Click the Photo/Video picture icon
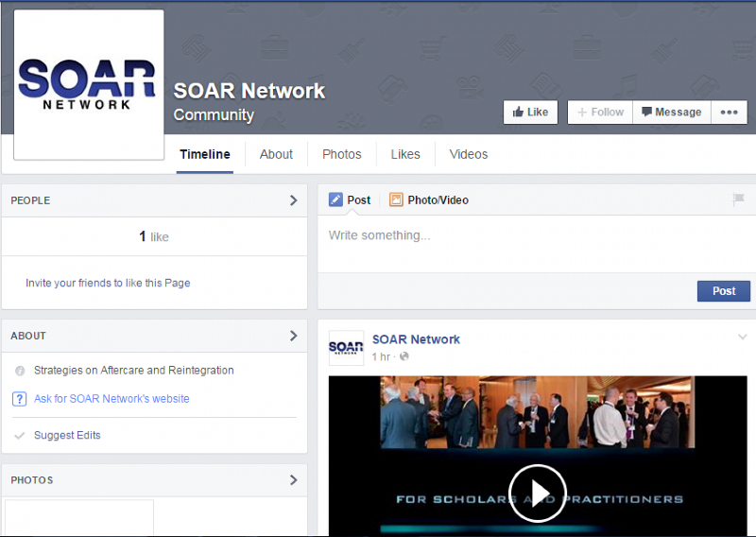The image size is (756, 537). tap(396, 199)
